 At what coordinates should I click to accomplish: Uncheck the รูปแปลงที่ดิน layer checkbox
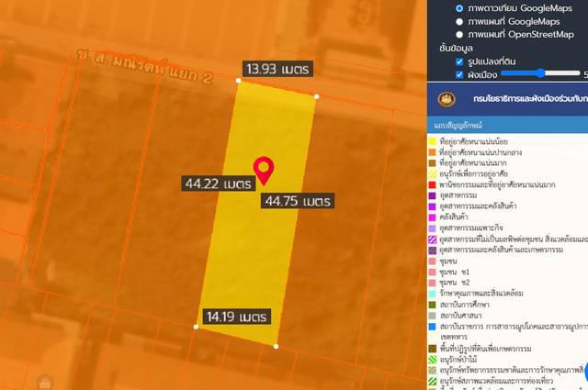(459, 61)
